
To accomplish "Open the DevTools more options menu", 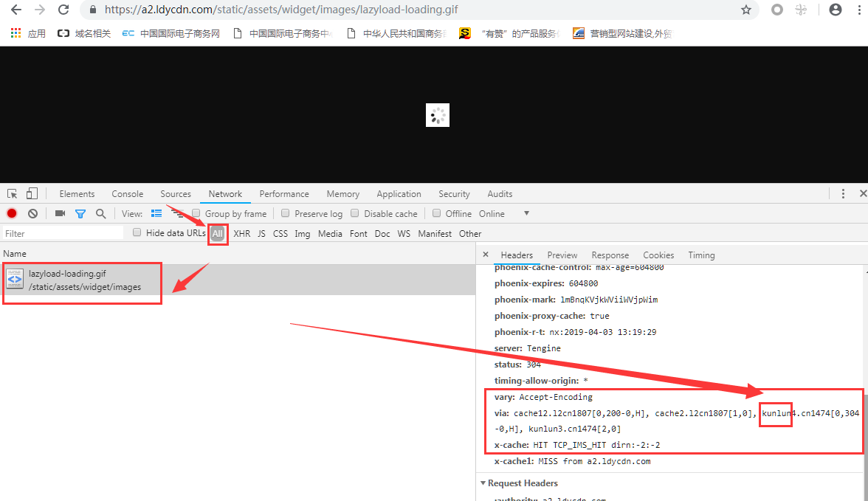I will pyautogui.click(x=843, y=193).
